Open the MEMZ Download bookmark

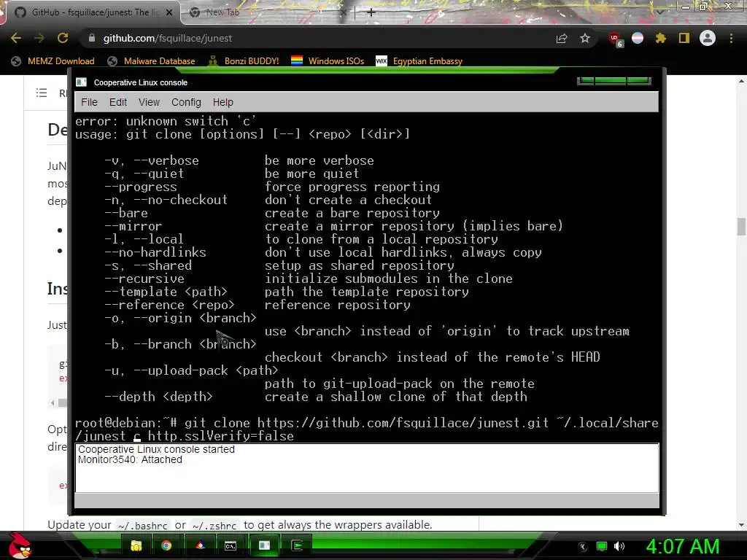pos(53,61)
